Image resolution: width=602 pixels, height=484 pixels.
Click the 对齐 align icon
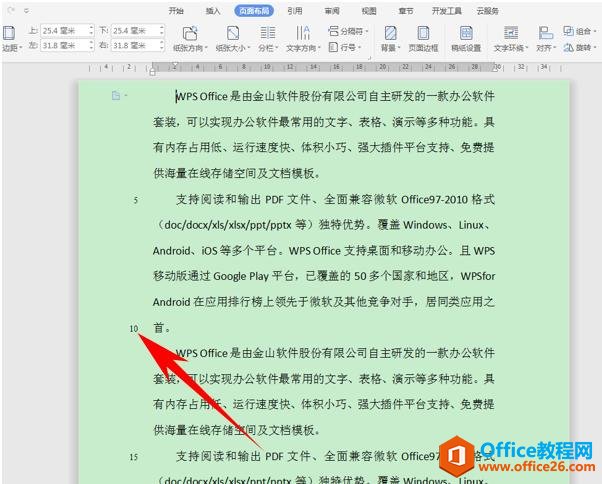point(545,33)
